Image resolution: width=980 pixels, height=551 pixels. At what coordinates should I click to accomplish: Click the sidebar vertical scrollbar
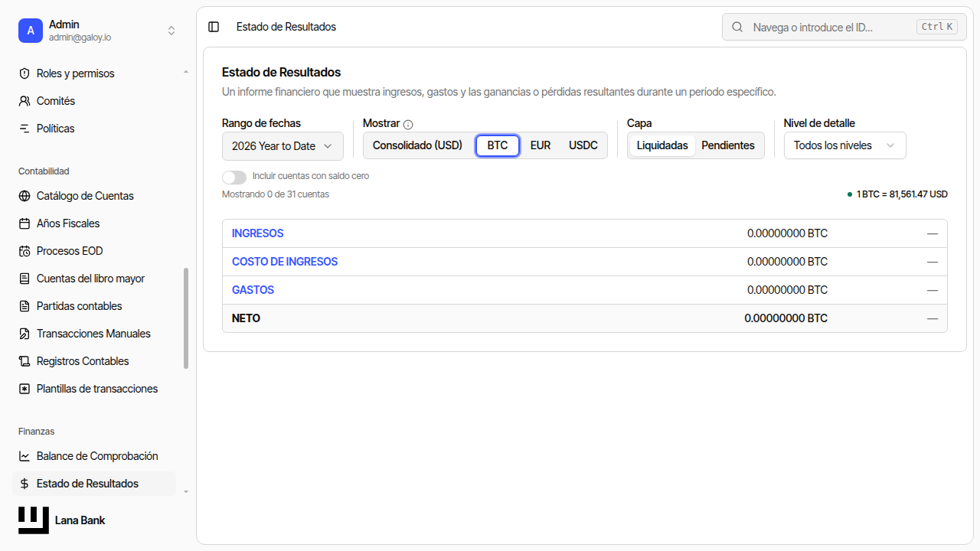click(x=186, y=318)
